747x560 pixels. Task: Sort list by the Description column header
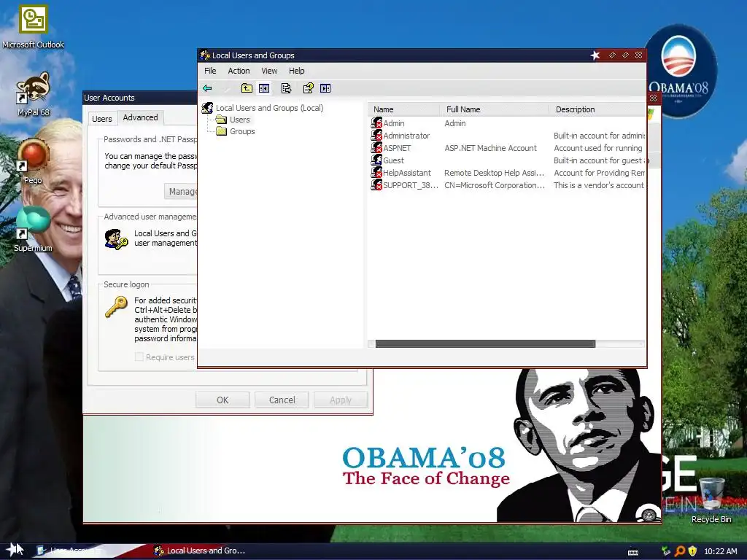[597, 109]
